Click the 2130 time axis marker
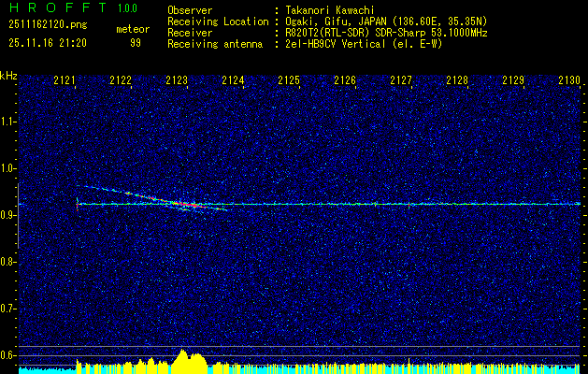This screenshot has height=374, width=588. pos(569,79)
